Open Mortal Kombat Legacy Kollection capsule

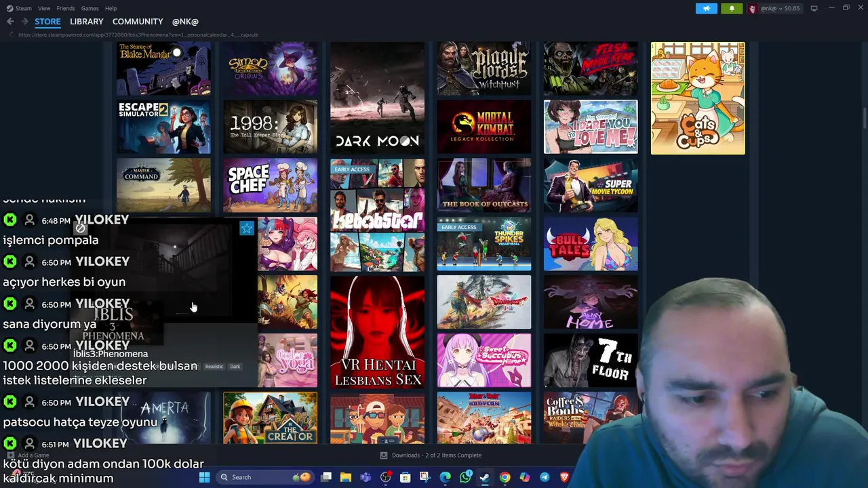(x=484, y=127)
